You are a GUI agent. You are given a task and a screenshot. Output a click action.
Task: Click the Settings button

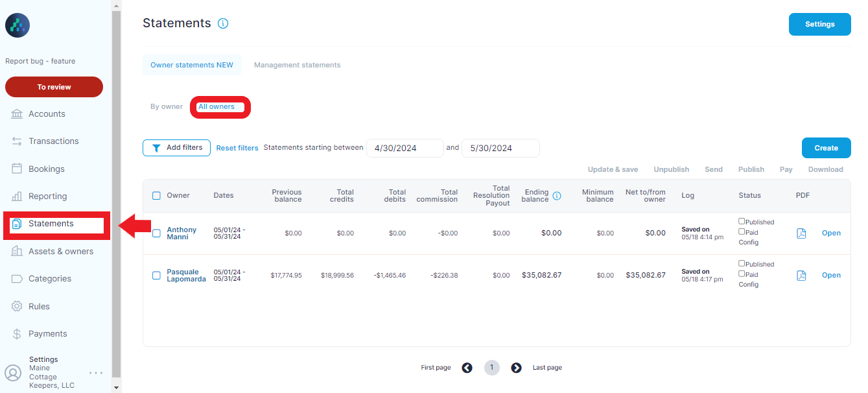click(820, 24)
